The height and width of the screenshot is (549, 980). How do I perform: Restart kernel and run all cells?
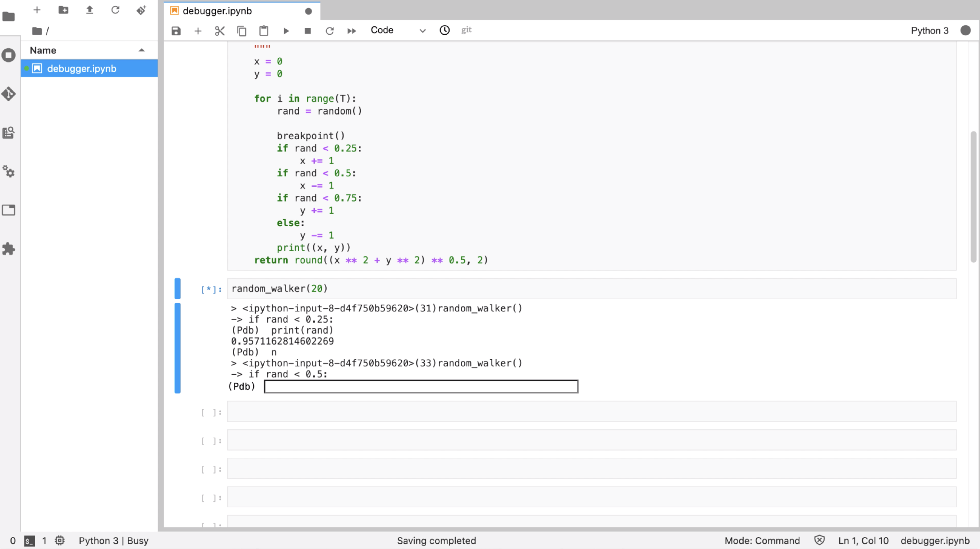coord(351,31)
